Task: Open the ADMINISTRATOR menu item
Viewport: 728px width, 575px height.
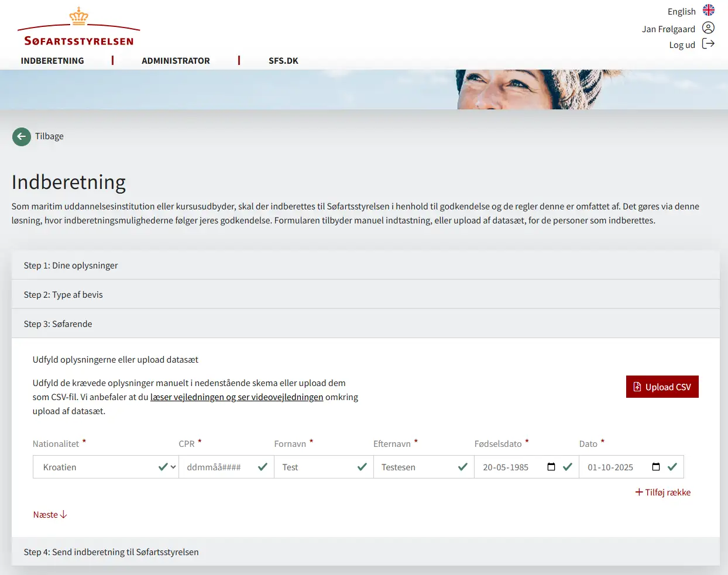Action: click(176, 61)
